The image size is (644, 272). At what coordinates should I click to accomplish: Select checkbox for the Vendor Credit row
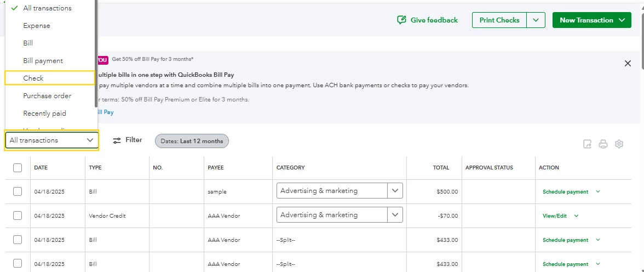18,216
